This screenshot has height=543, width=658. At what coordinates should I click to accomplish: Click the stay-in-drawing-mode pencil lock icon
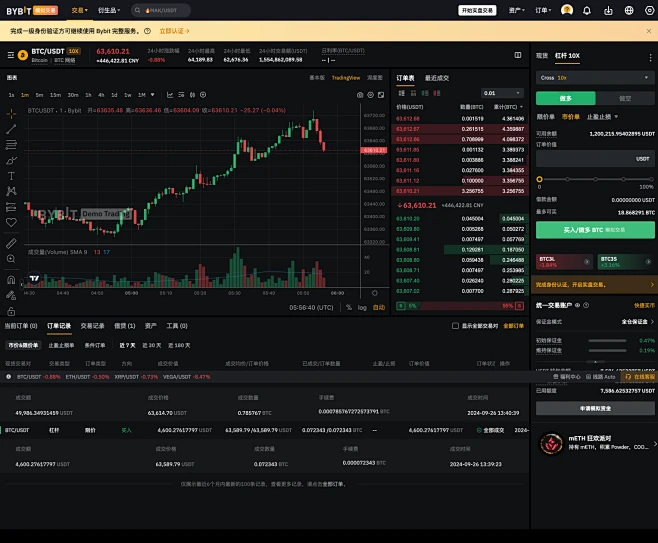11,295
